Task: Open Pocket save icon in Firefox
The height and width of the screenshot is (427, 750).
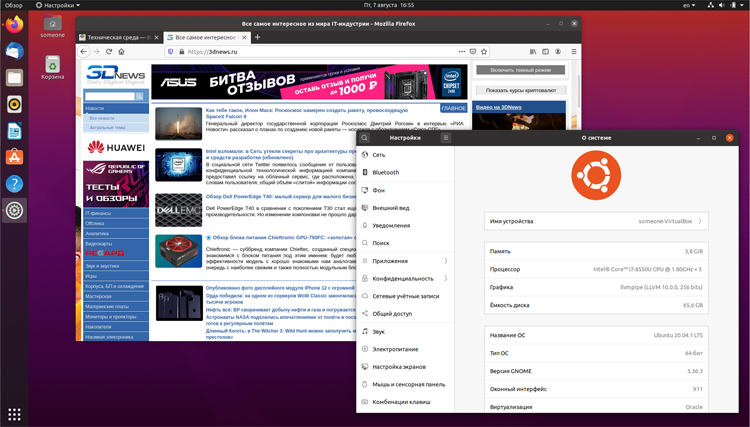Action: coord(473,52)
